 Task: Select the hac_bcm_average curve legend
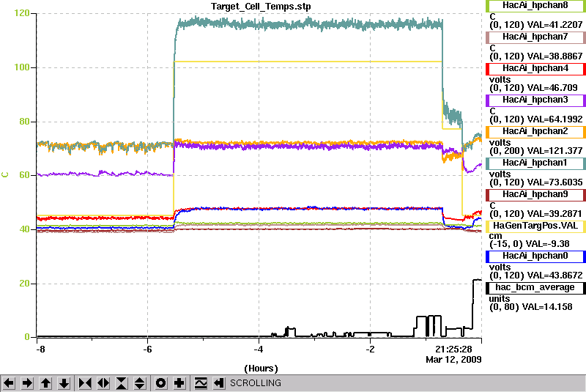pyautogui.click(x=535, y=288)
